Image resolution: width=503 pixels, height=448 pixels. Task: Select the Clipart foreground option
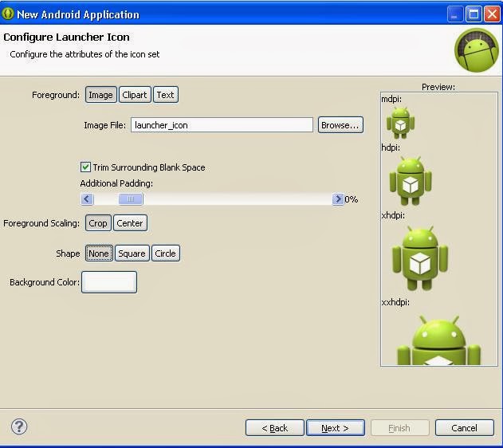[135, 95]
